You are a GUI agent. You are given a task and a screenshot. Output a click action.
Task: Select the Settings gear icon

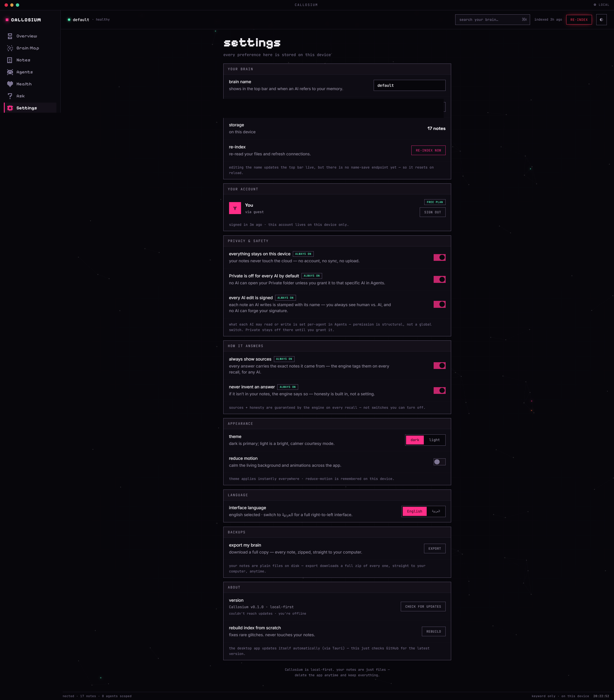10,108
